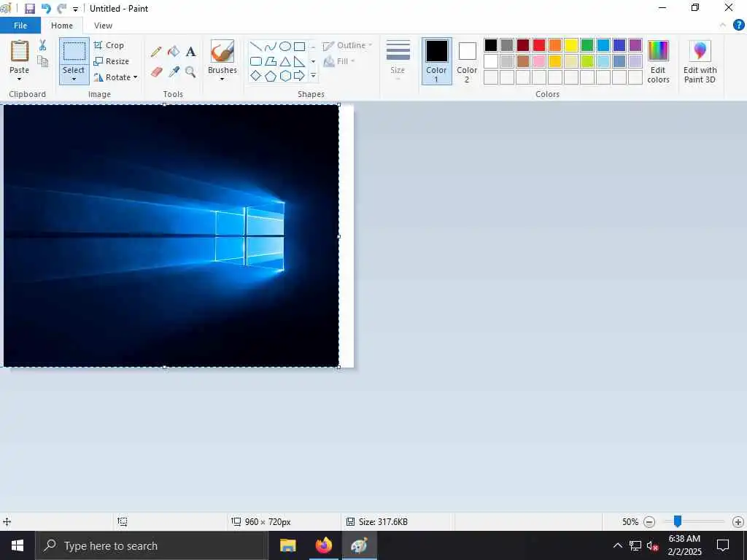Pick the green color swatch
The image size is (747, 560).
tap(587, 45)
